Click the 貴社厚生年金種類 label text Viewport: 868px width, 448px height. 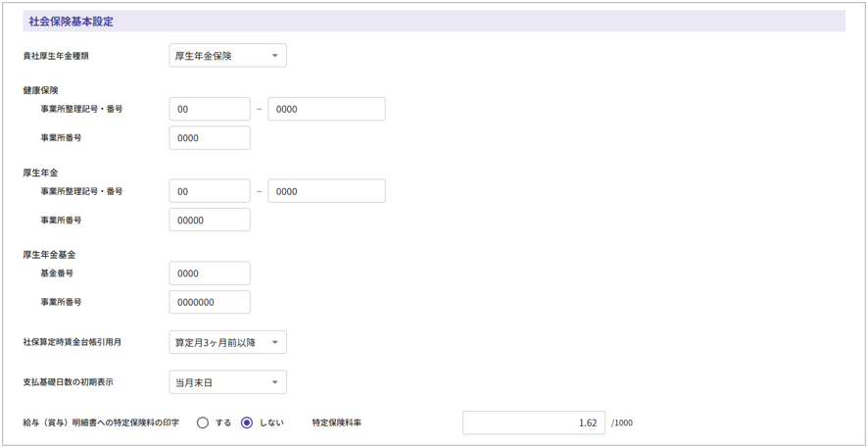[56, 56]
